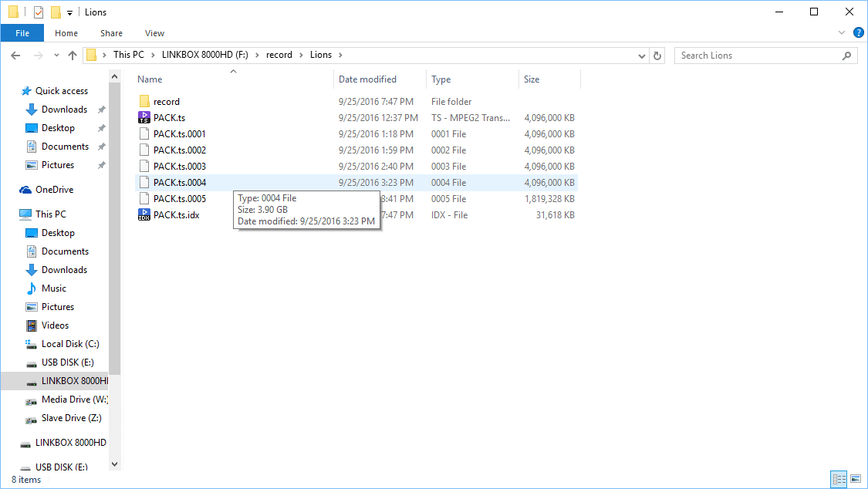Expand the ribbon with chevron arrow
Image resolution: width=868 pixels, height=489 pixels.
click(842, 33)
